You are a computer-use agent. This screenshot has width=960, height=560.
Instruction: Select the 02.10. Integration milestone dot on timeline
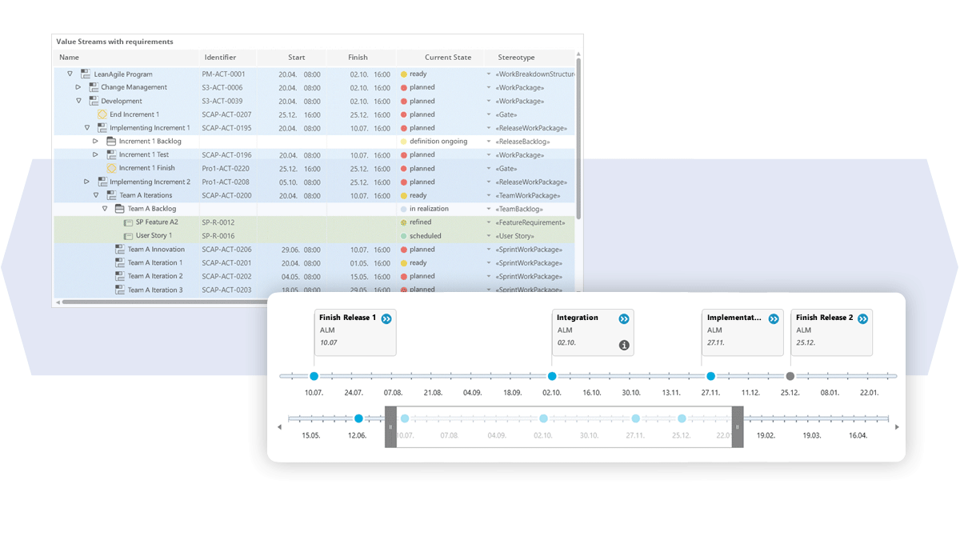pyautogui.click(x=552, y=376)
